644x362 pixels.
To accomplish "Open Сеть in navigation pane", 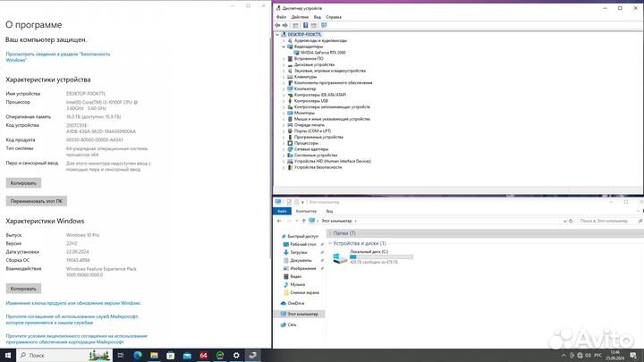I will (x=292, y=324).
